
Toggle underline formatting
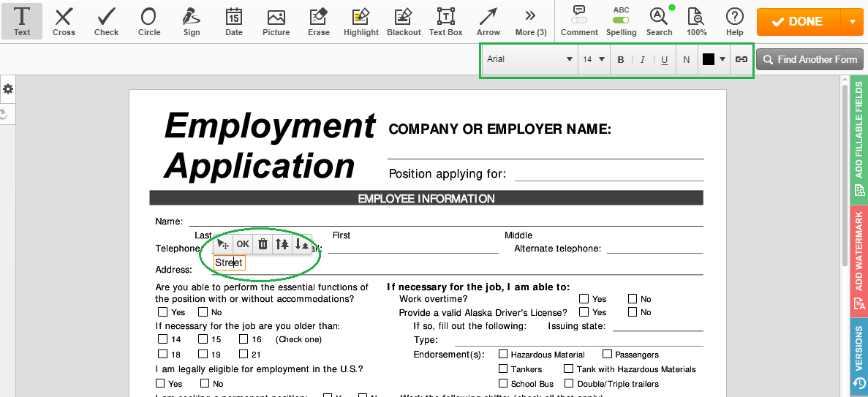click(664, 59)
